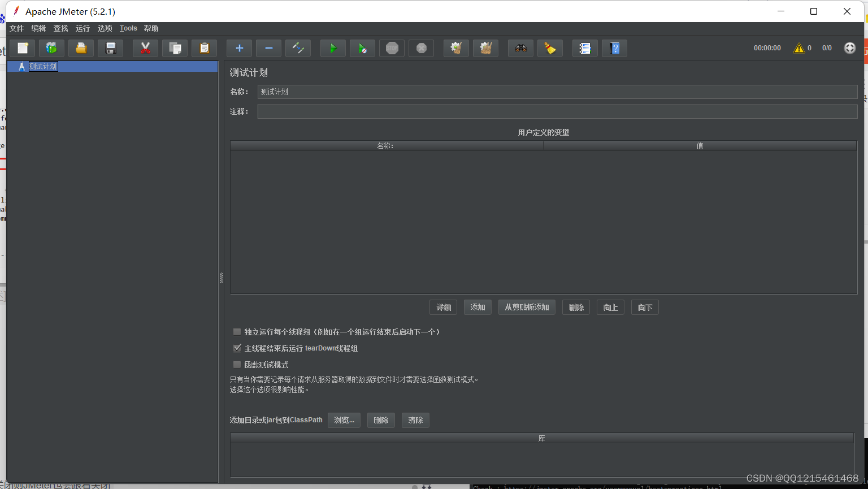Click the yellow warning log indicator
Screen dimensions: 868x489
pos(798,48)
